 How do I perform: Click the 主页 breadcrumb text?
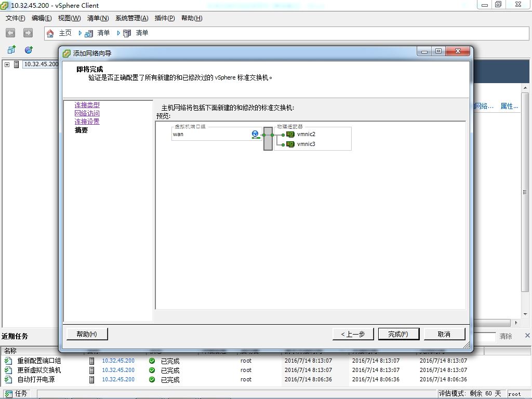coord(65,33)
